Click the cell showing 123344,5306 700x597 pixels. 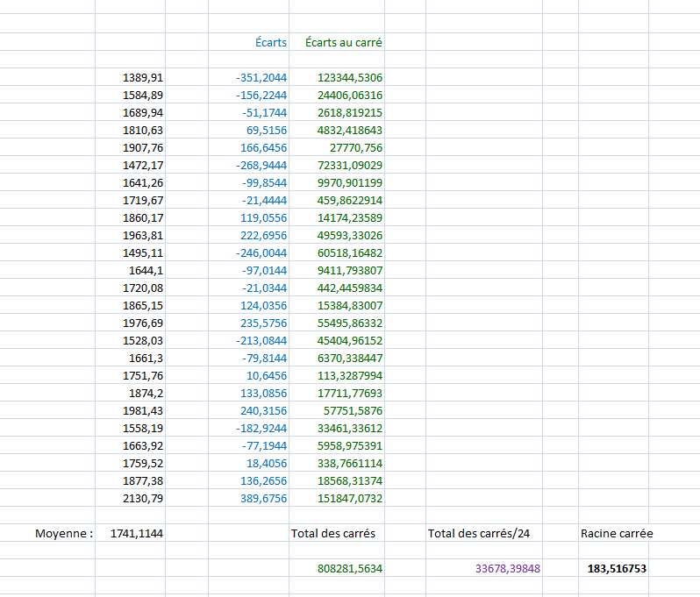349,77
